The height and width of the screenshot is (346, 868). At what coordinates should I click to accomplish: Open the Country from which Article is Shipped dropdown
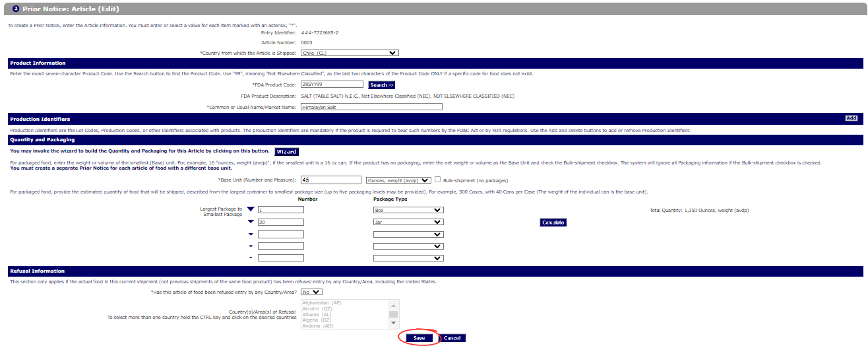coord(350,53)
